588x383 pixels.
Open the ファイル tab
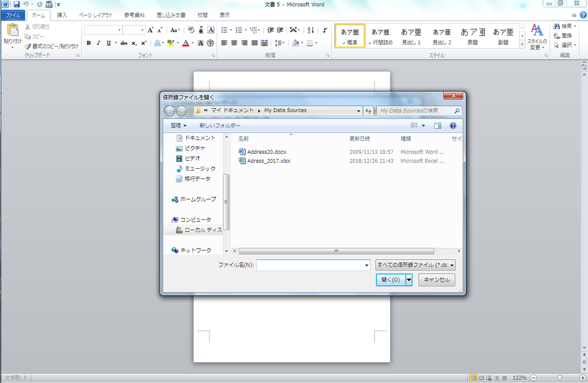(13, 16)
